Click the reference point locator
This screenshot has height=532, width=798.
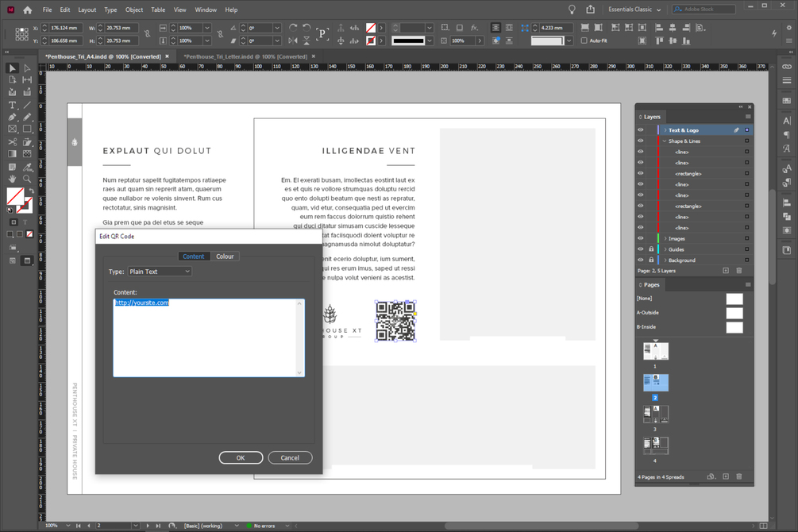tap(21, 34)
